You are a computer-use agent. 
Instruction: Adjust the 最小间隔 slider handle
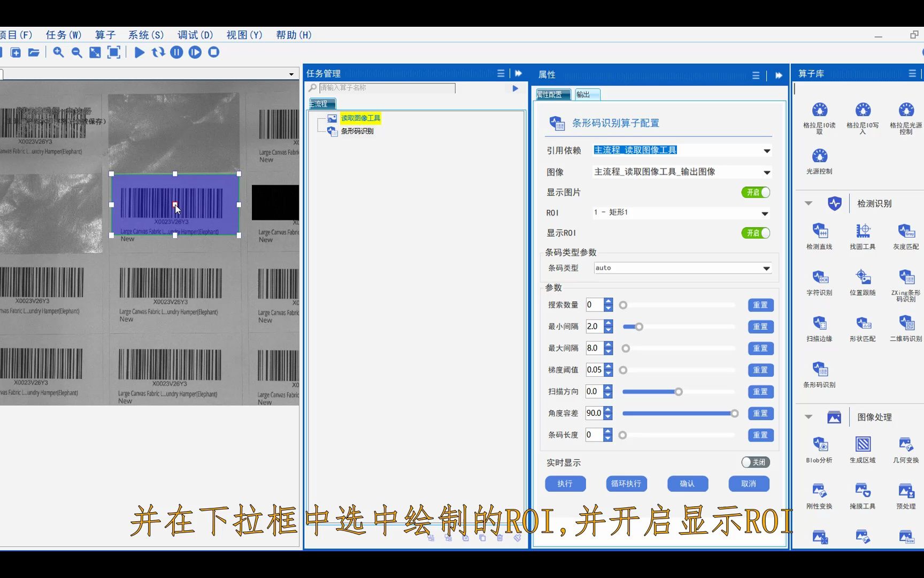point(639,327)
